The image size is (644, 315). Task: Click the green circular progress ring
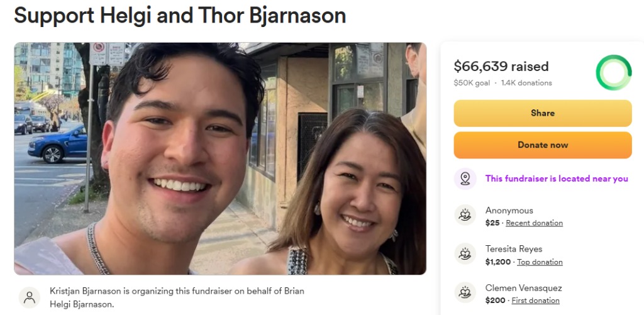614,73
